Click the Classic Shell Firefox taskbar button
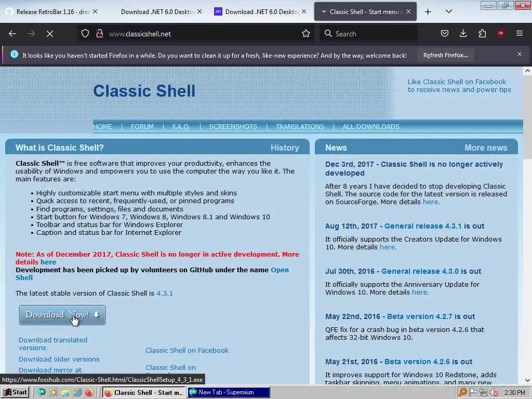This screenshot has width=532, height=399. pyautogui.click(x=144, y=393)
